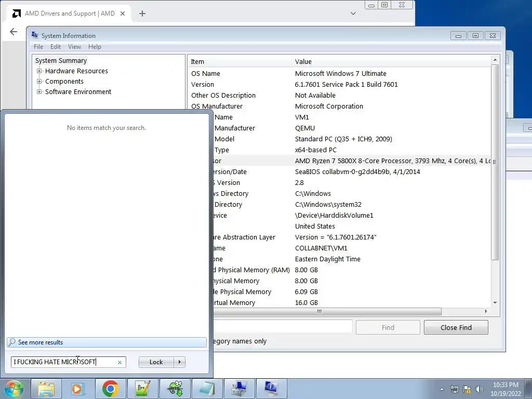Go back in the browser
Viewport: 532px width, 399px height.
(13, 32)
